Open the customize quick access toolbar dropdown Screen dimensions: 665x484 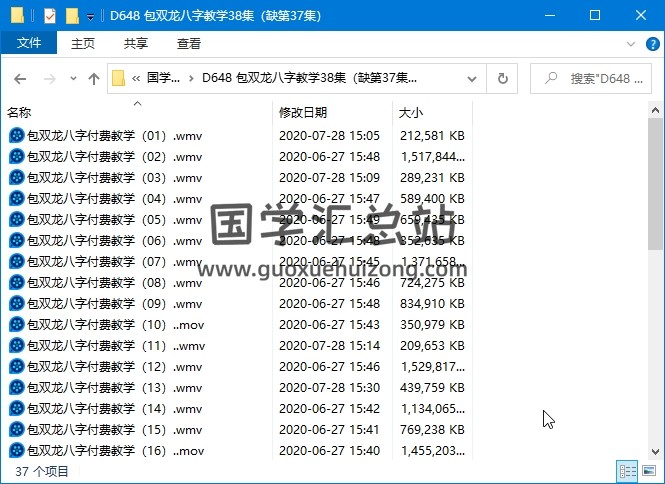pyautogui.click(x=90, y=16)
